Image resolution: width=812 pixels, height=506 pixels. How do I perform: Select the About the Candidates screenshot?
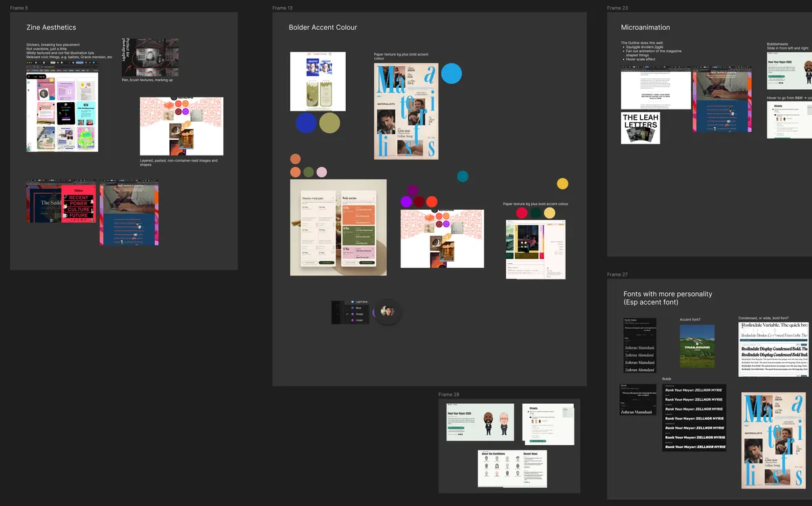(512, 468)
